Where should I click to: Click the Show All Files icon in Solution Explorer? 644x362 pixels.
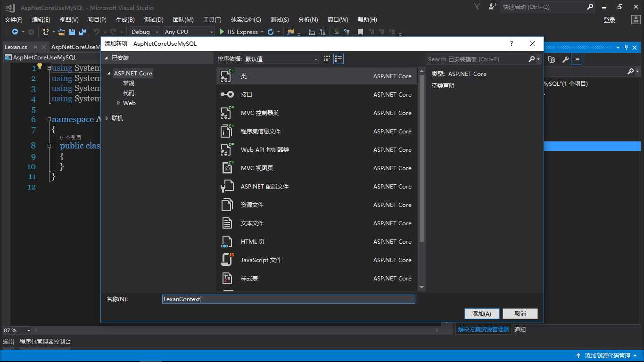[x=552, y=59]
